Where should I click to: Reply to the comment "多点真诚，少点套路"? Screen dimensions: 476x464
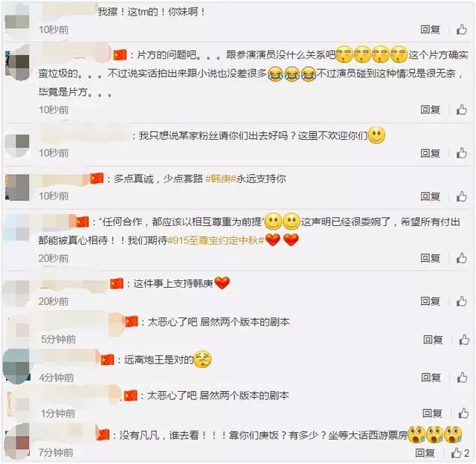tap(430, 196)
